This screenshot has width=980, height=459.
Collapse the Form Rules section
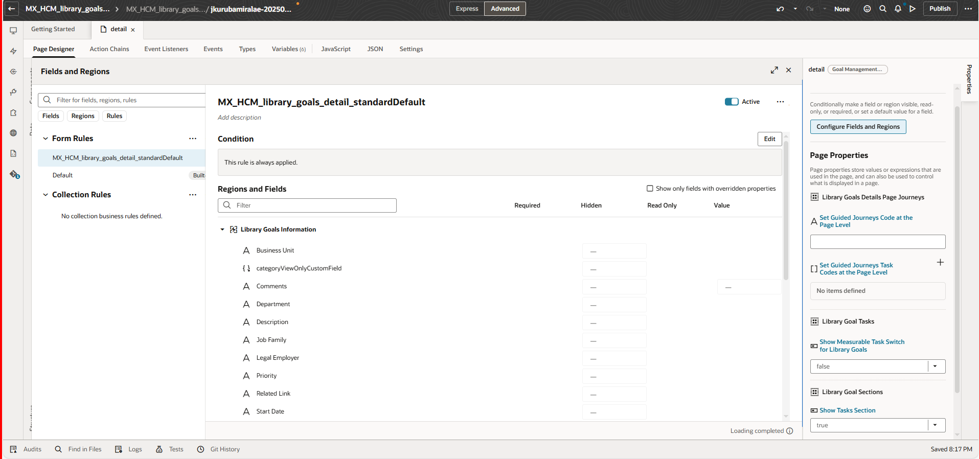(x=45, y=139)
